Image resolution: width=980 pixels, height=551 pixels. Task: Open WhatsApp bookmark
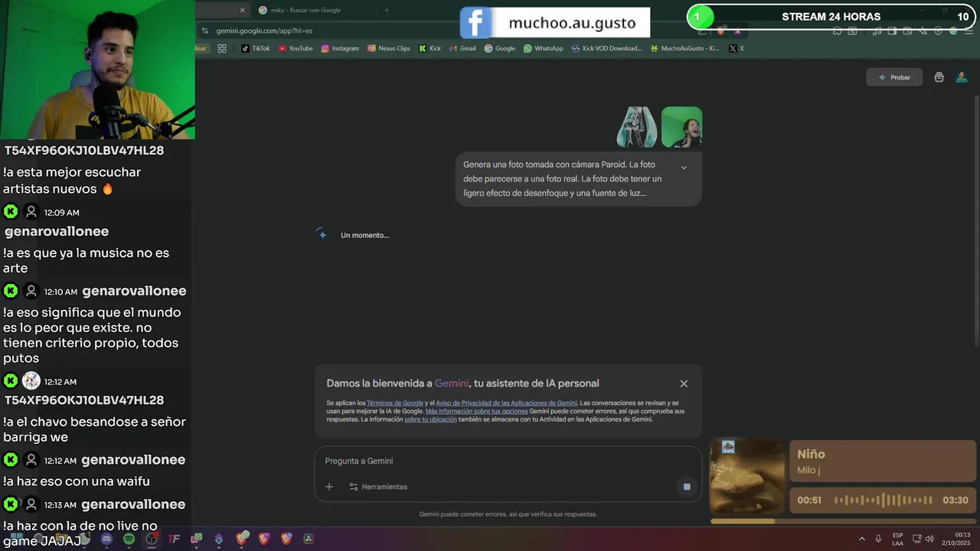[544, 48]
